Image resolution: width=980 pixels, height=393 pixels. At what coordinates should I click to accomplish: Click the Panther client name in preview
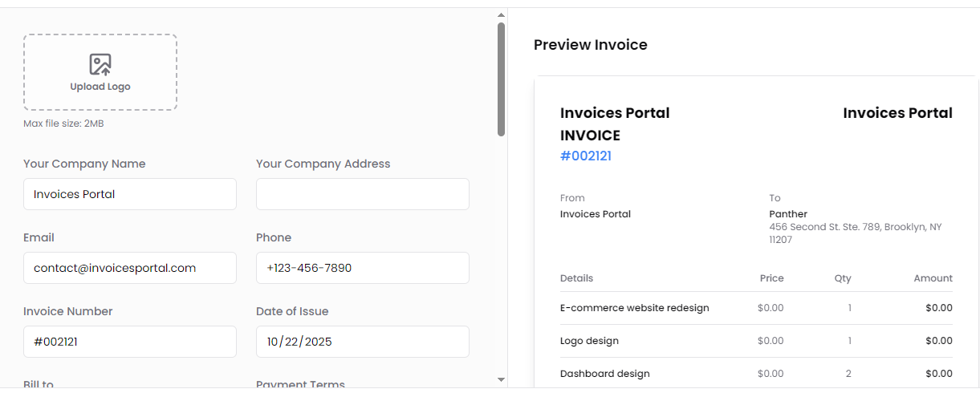[x=788, y=214]
